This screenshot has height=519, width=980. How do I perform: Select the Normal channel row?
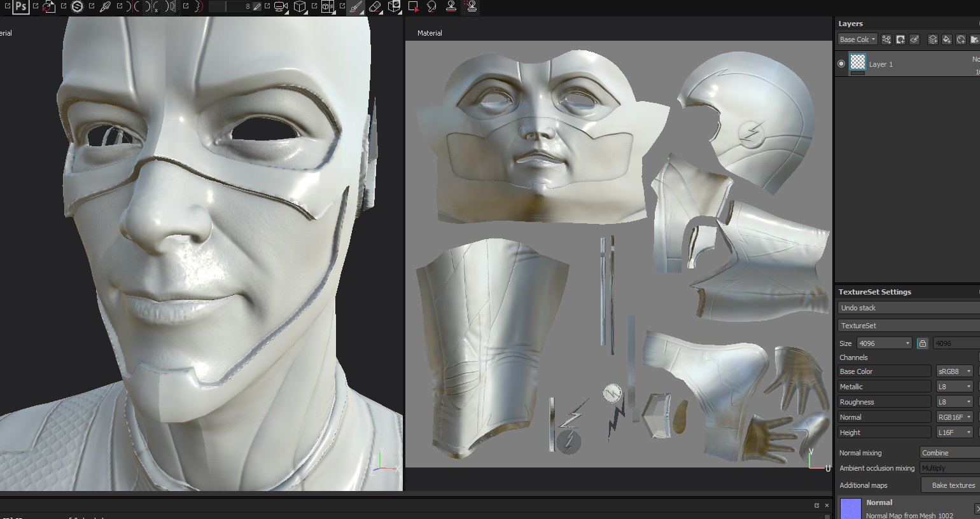coord(885,417)
